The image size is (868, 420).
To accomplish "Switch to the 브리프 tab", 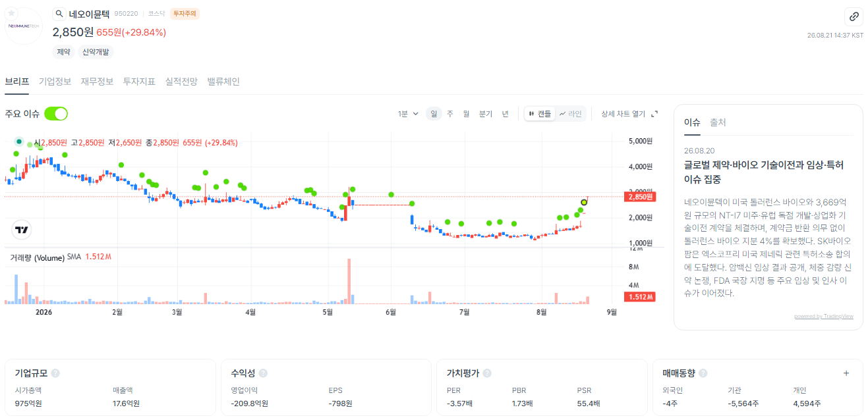I will pos(17,82).
